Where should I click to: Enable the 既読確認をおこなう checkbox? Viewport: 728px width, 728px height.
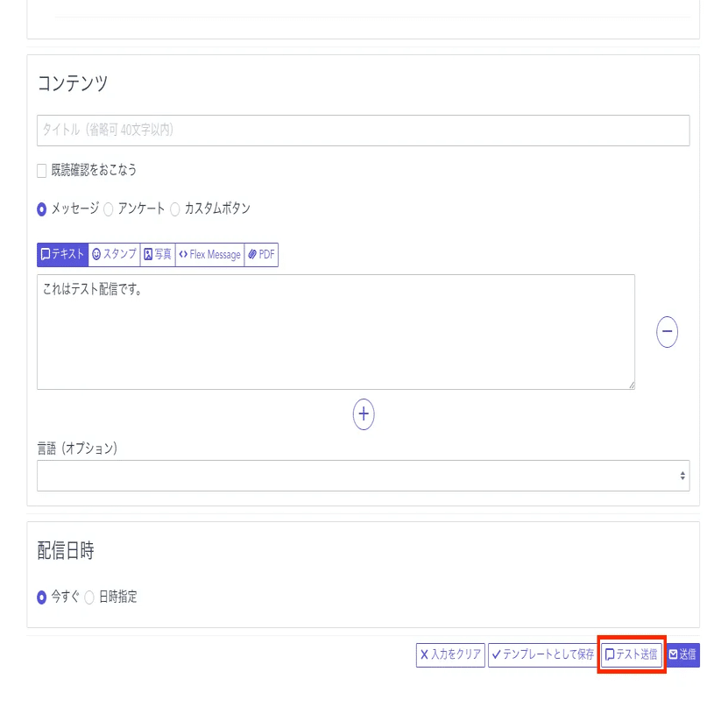[x=41, y=170]
